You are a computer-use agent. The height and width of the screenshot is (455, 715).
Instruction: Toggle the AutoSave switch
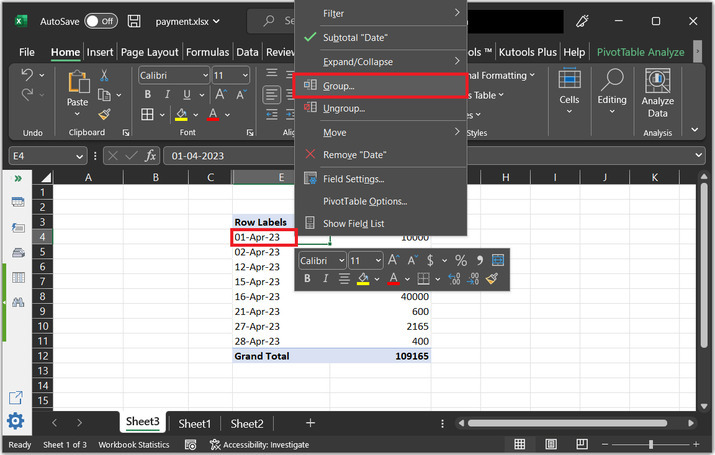pyautogui.click(x=101, y=21)
